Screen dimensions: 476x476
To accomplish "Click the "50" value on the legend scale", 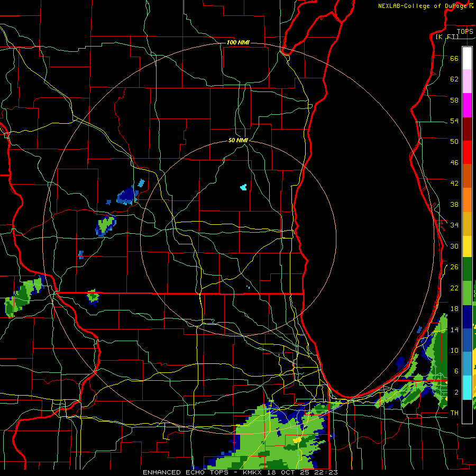I will click(x=454, y=141).
